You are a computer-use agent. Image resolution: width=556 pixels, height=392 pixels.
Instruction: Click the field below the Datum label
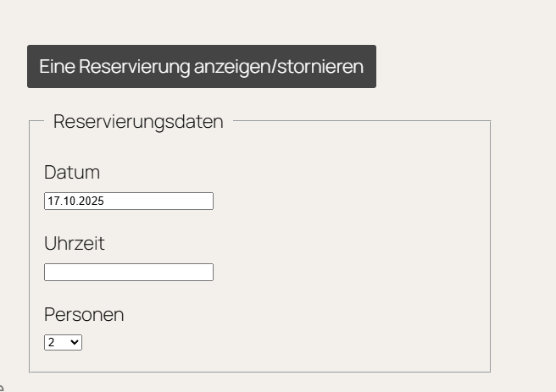[129, 202]
